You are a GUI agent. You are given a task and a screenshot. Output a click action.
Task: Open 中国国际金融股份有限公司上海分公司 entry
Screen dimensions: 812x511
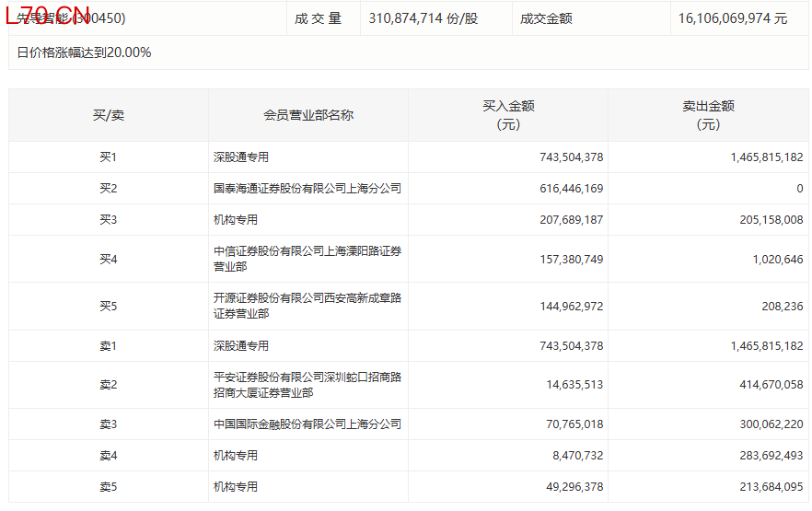point(307,424)
